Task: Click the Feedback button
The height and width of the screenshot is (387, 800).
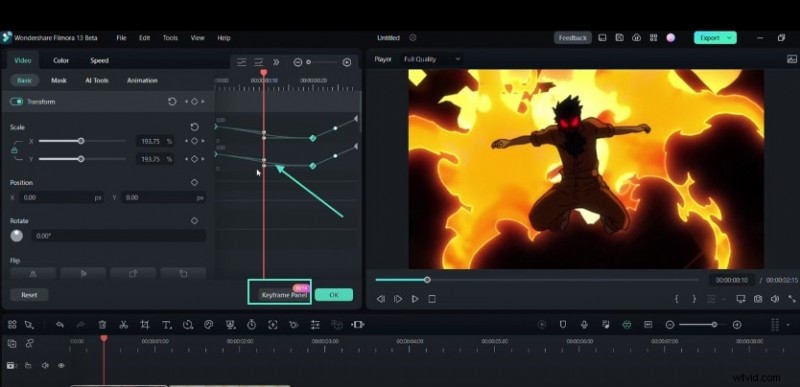Action: [572, 38]
